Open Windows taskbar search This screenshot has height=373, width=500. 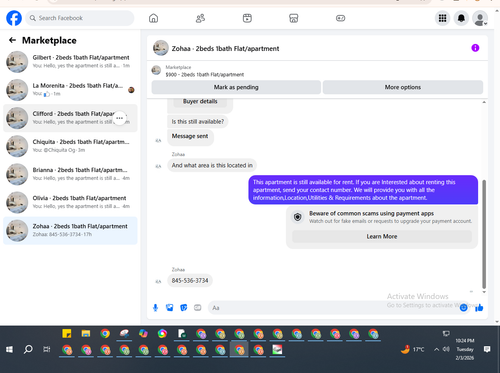[x=28, y=349]
